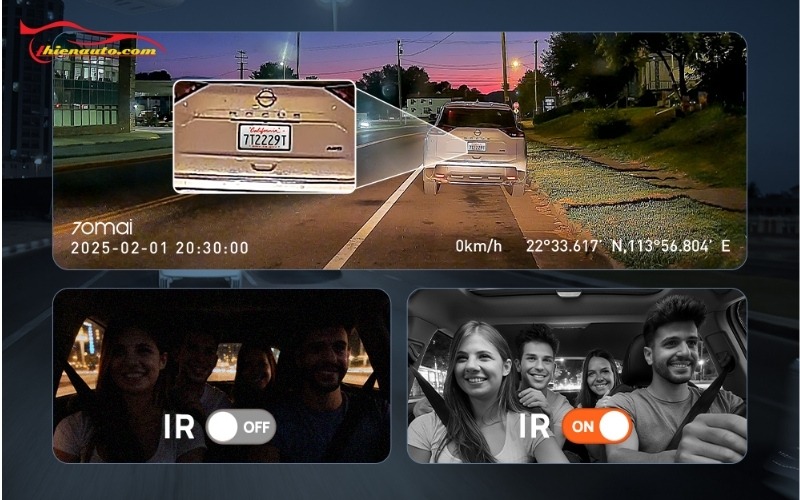Click the IR label beside OFF switch
The height and width of the screenshot is (500, 800).
[x=179, y=427]
